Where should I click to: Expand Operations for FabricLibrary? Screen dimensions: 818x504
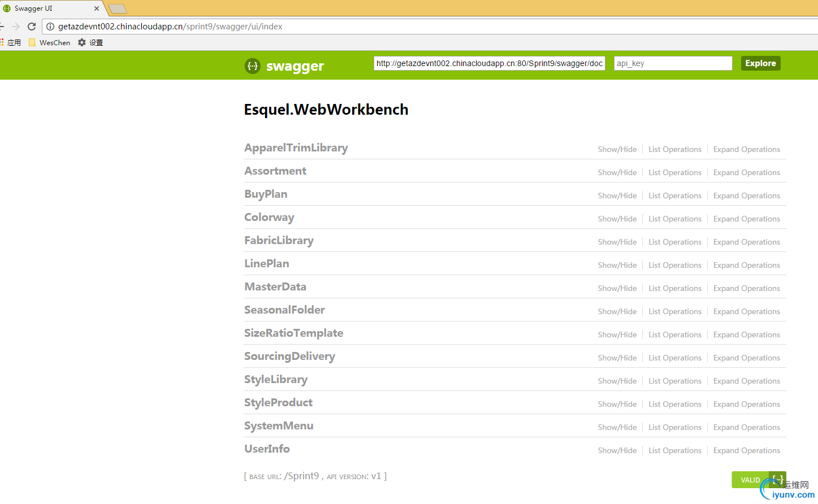coord(747,242)
